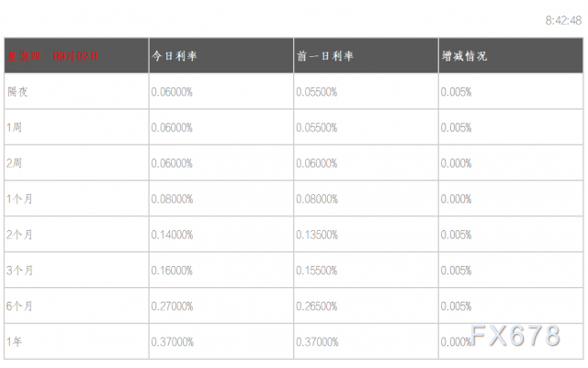The height and width of the screenshot is (368, 588).
Task: Click today's rate 0.14000% for 2个月
Action: click(x=173, y=235)
